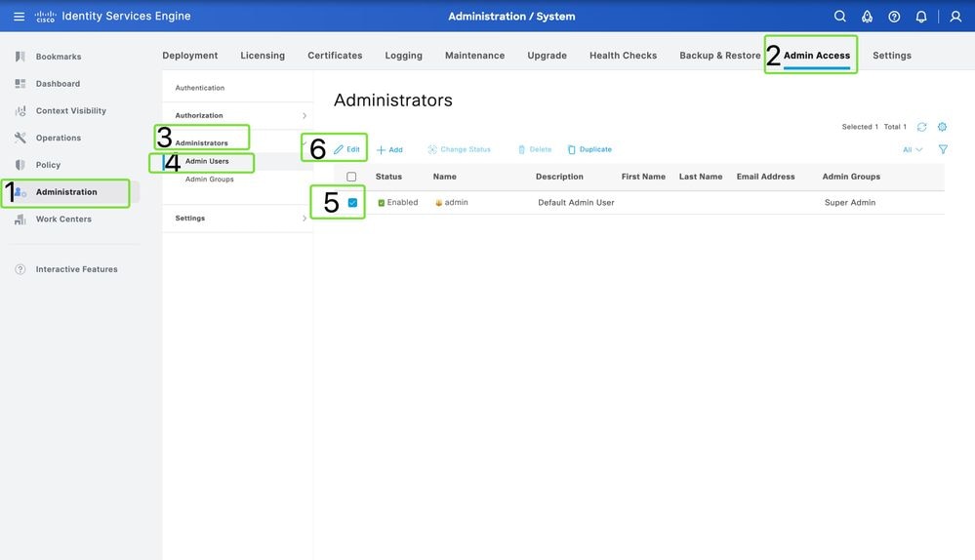
Task: Click the Bookmarks sidebar icon
Action: [x=20, y=57]
